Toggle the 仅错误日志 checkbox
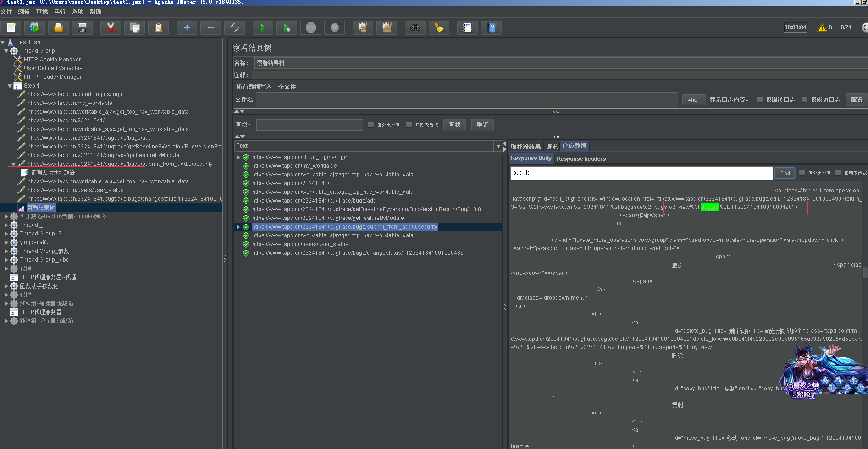 (759, 99)
